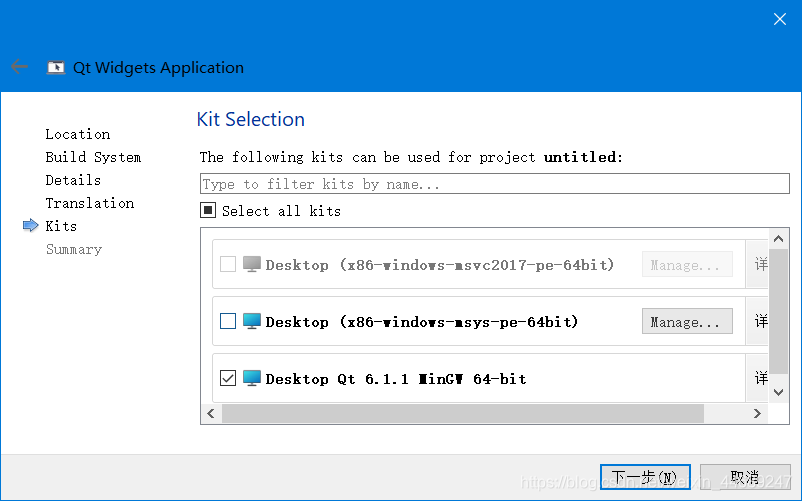Select the Build System step

(x=93, y=157)
